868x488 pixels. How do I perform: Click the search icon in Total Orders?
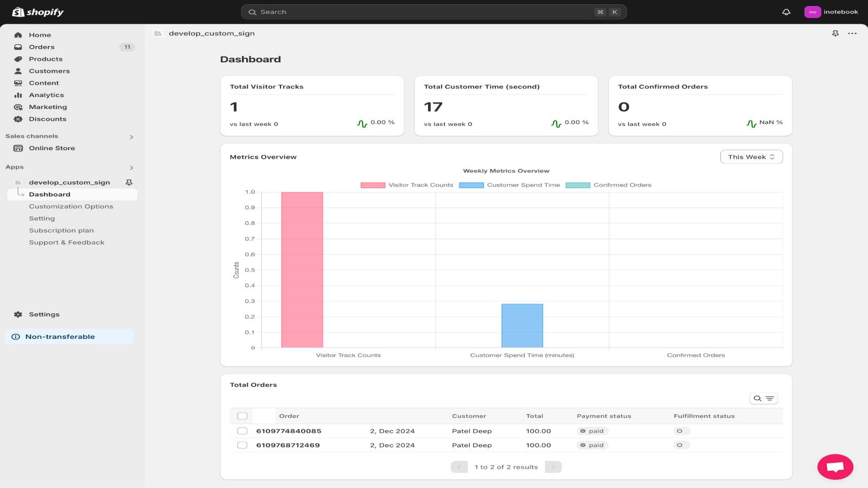[x=757, y=398]
